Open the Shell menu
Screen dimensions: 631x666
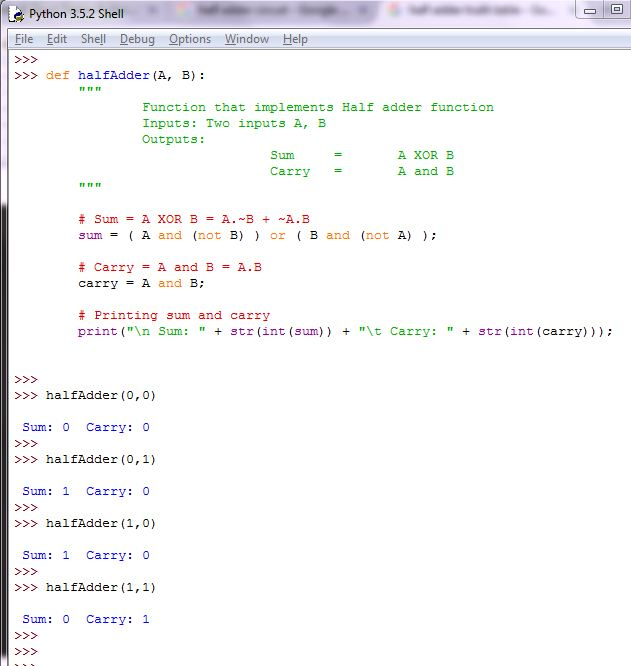[93, 39]
